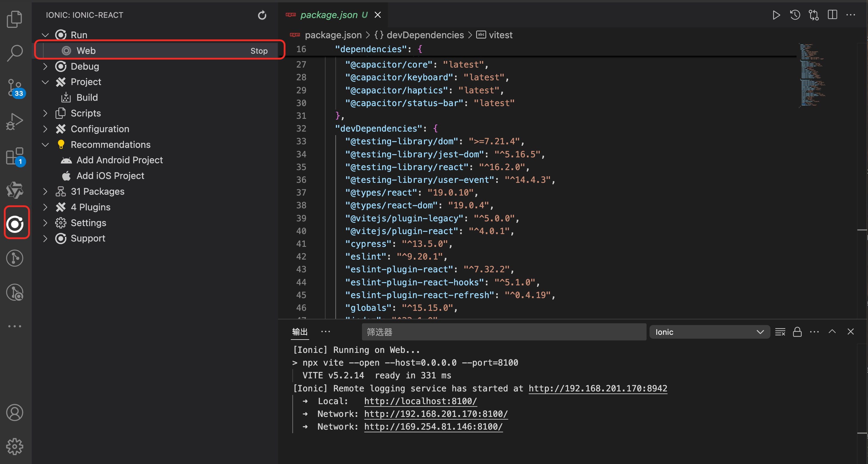Viewport: 868px width, 464px height.
Task: Click the 筛选器 filter input field
Action: coord(503,332)
